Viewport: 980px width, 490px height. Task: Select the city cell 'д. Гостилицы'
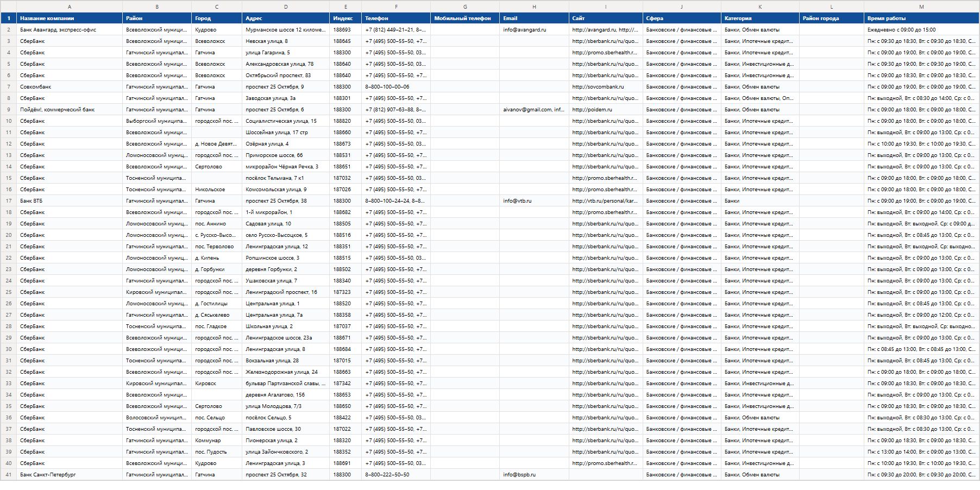coord(217,304)
